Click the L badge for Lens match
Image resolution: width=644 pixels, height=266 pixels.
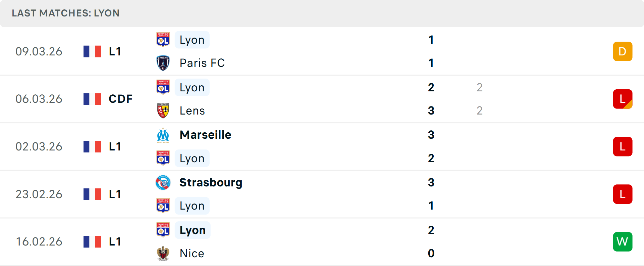tap(623, 99)
